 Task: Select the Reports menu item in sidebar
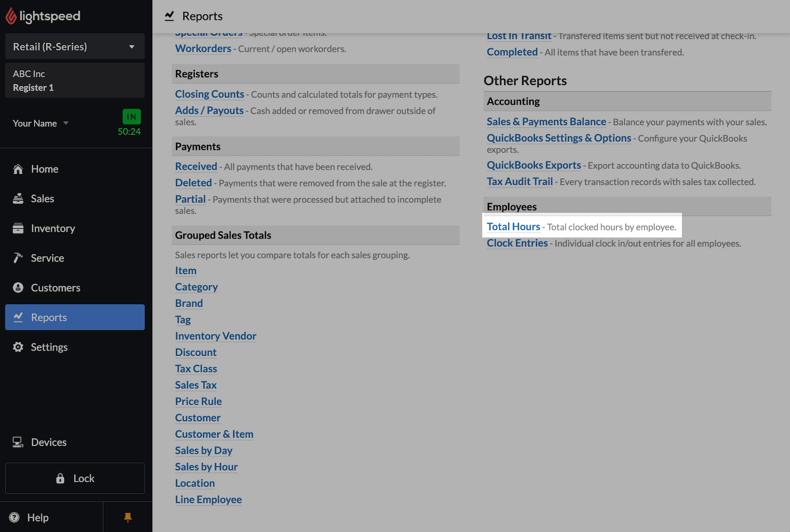75,317
